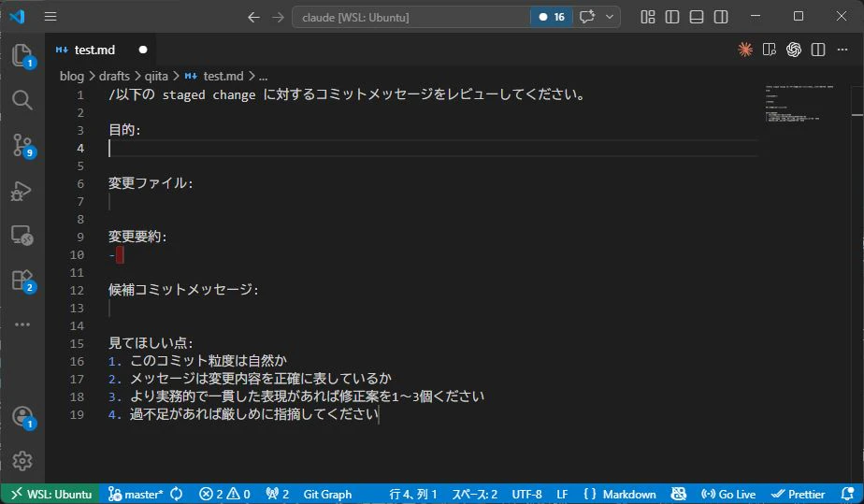Go forward in navigation history

click(x=278, y=17)
